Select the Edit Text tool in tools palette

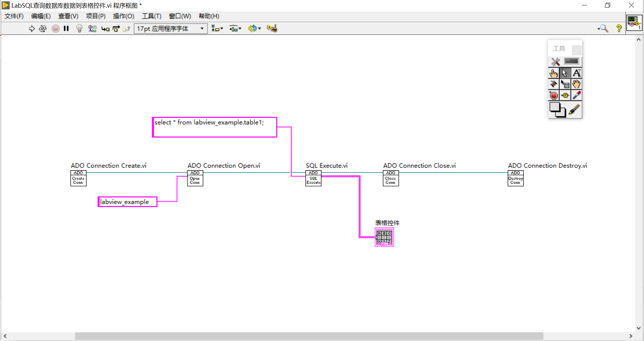pyautogui.click(x=577, y=73)
